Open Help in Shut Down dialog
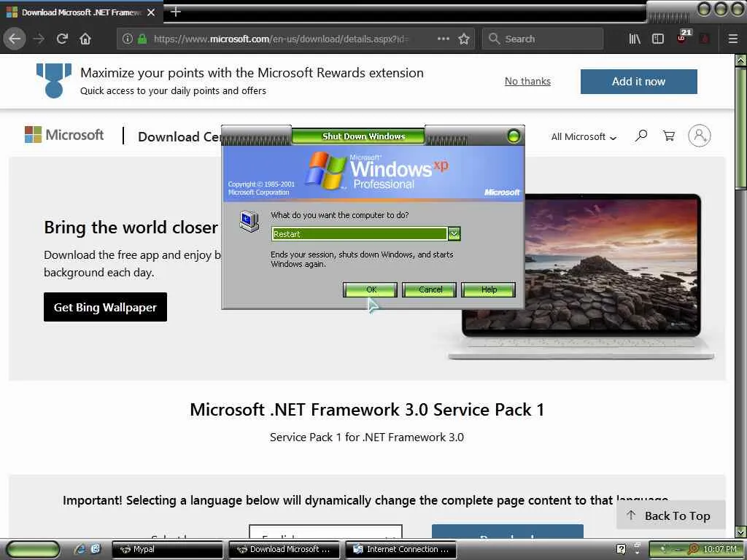This screenshot has width=747, height=560. pyautogui.click(x=488, y=289)
